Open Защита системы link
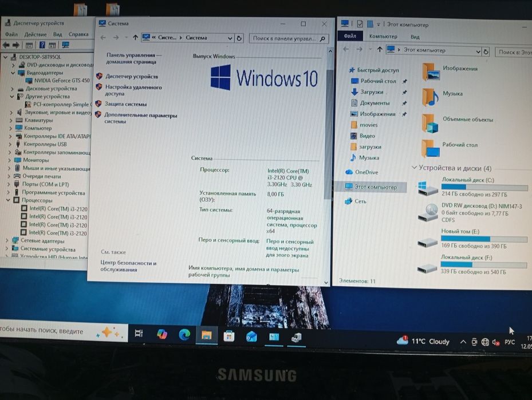Viewport: 532px width, 400px height. point(125,104)
